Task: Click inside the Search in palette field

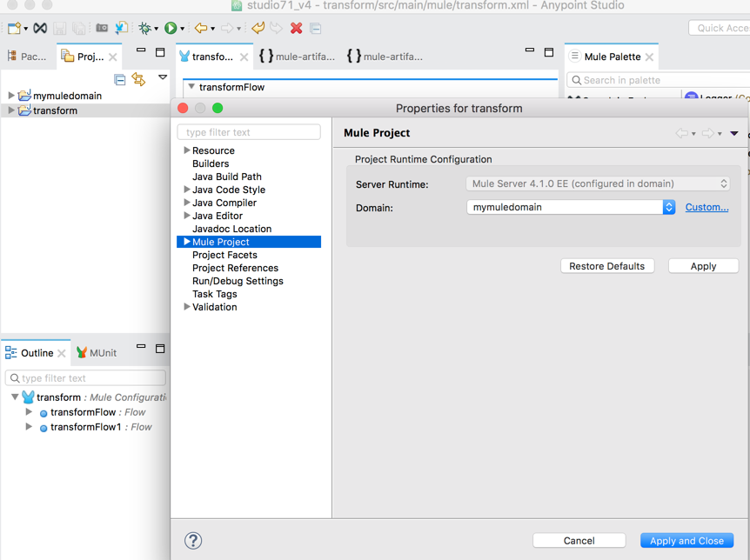Action: [x=660, y=79]
